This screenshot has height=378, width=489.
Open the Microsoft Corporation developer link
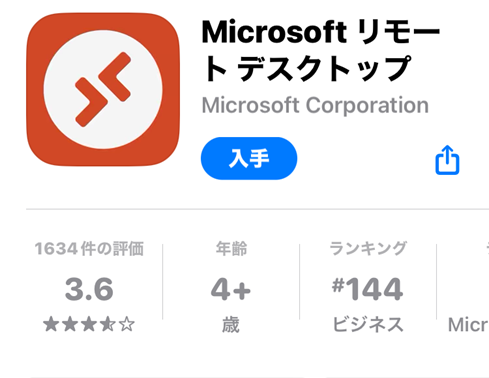tap(315, 106)
